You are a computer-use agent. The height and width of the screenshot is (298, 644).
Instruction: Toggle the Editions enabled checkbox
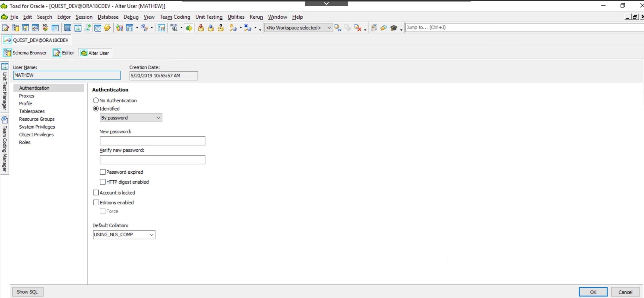coord(96,202)
